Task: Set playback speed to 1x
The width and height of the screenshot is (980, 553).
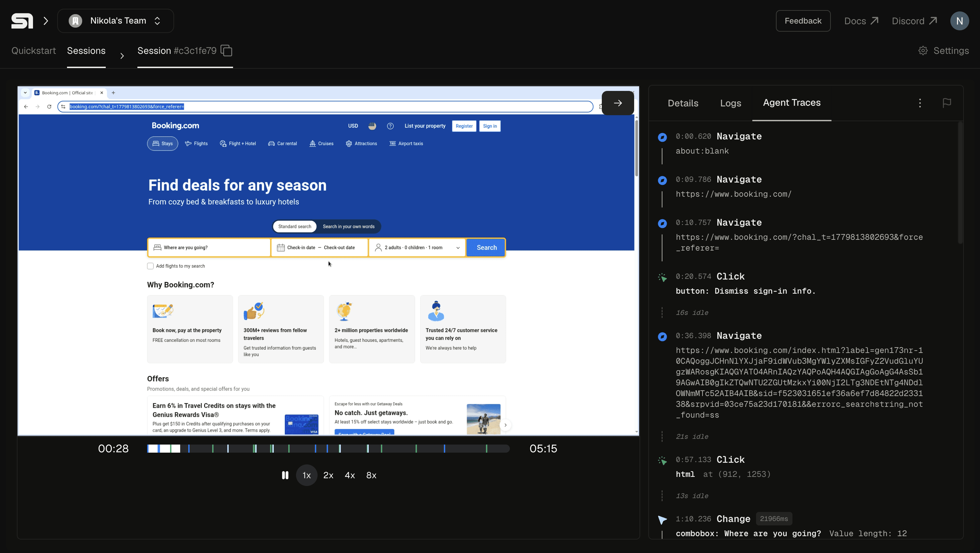Action: click(x=307, y=475)
